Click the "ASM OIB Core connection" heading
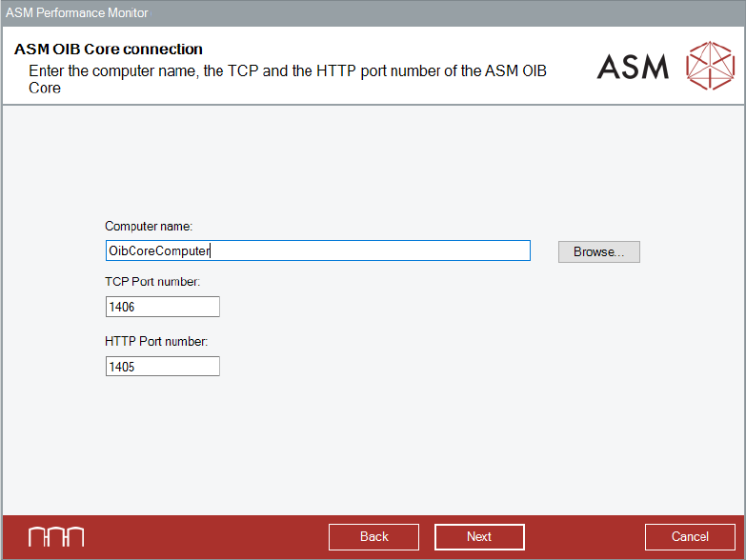Screen dimensions: 746x560 click(109, 50)
